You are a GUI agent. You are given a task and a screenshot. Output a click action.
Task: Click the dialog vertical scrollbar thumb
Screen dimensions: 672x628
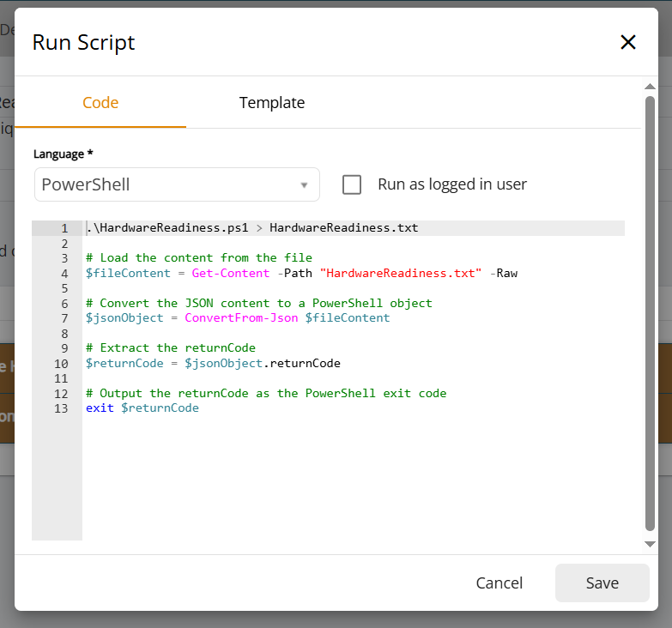click(650, 314)
